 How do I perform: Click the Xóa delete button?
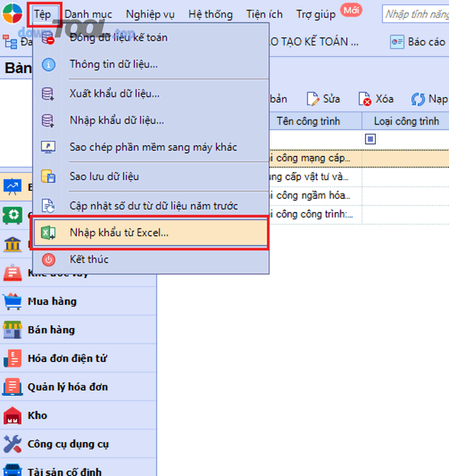click(x=376, y=99)
